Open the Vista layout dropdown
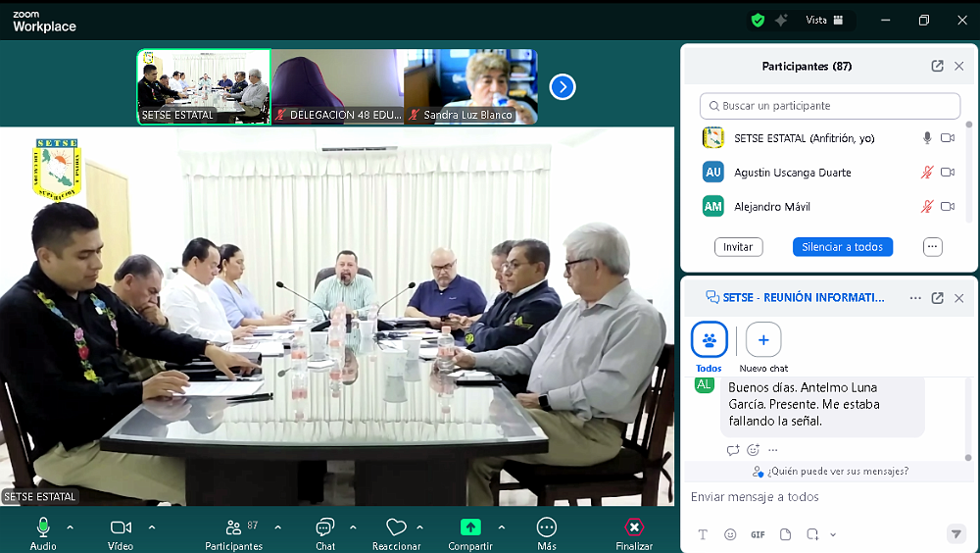The height and width of the screenshot is (553, 980). point(824,20)
